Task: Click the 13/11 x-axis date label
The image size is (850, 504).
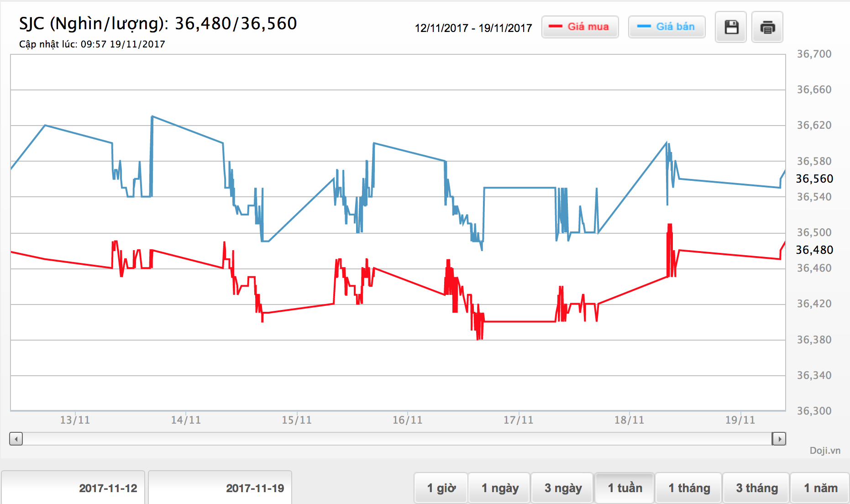Action: point(75,420)
